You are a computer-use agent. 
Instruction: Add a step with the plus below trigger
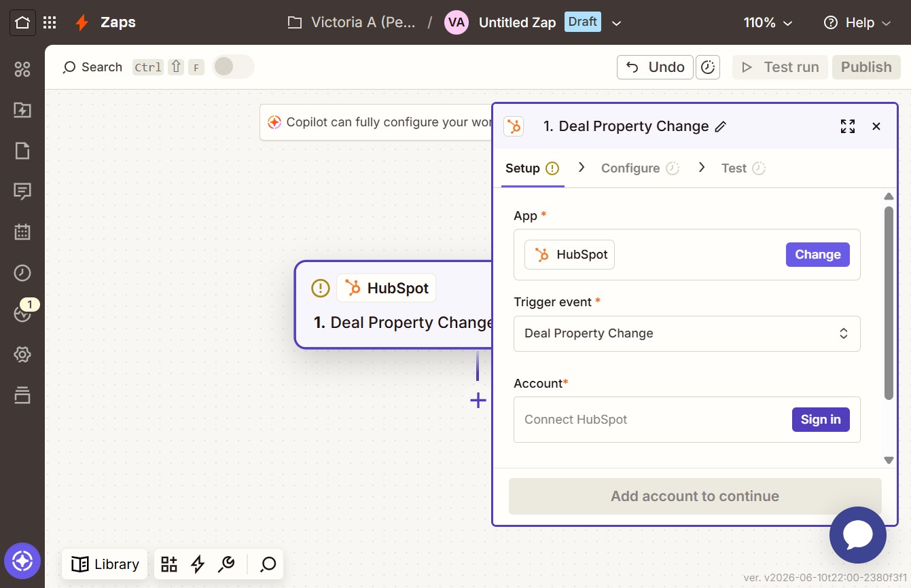(478, 401)
